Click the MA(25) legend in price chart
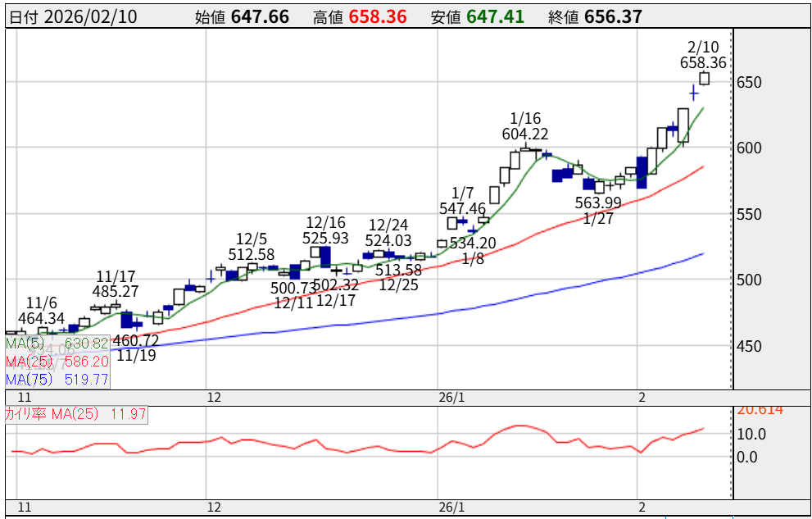Image resolution: width=812 pixels, height=519 pixels. point(57,362)
